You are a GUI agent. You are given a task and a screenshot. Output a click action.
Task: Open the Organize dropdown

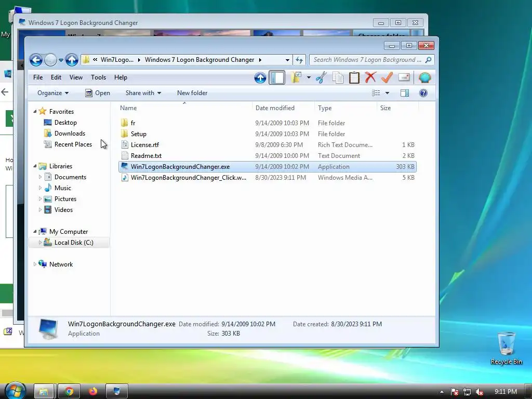click(53, 93)
